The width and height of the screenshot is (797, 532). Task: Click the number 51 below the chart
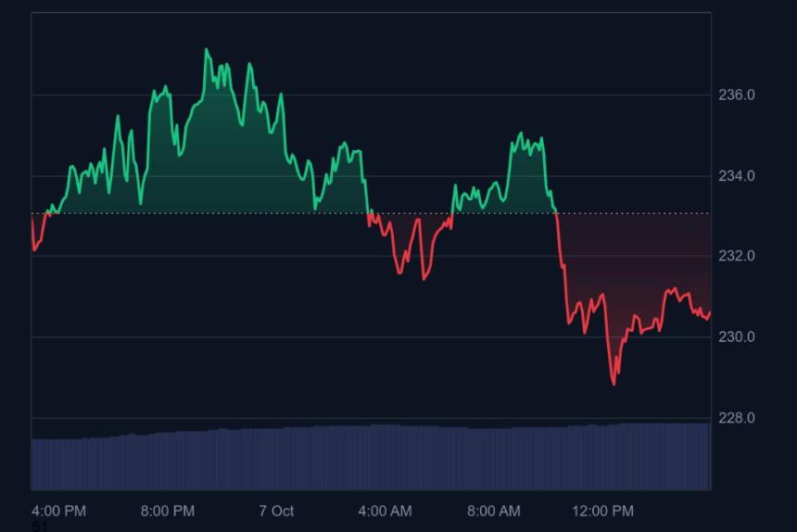coord(39,526)
